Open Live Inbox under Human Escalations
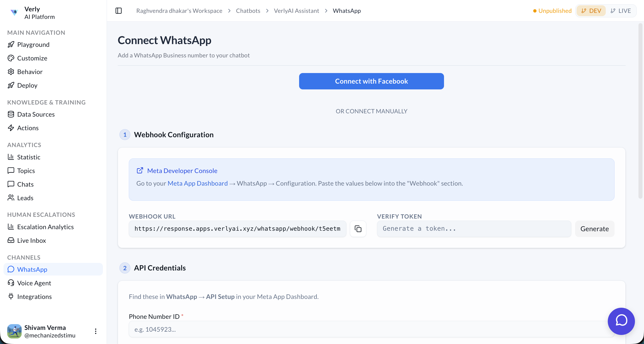 pyautogui.click(x=31, y=240)
